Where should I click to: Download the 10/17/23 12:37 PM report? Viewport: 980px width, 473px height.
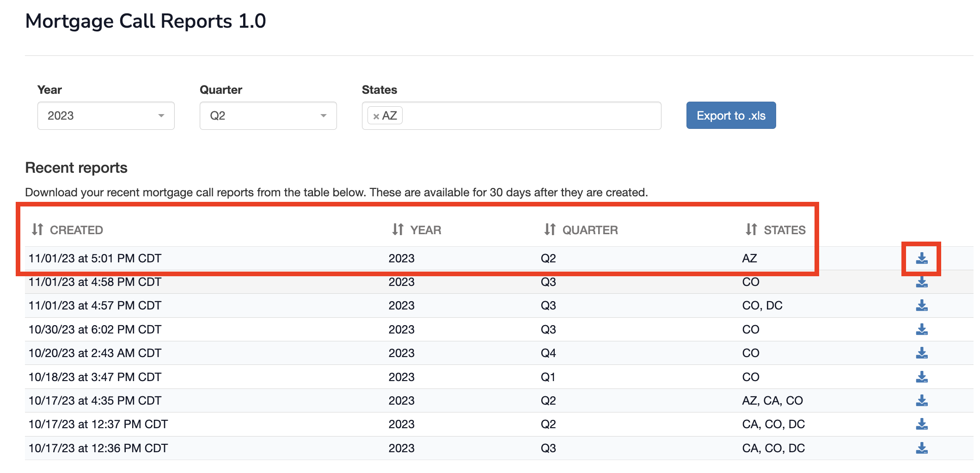coord(921,424)
